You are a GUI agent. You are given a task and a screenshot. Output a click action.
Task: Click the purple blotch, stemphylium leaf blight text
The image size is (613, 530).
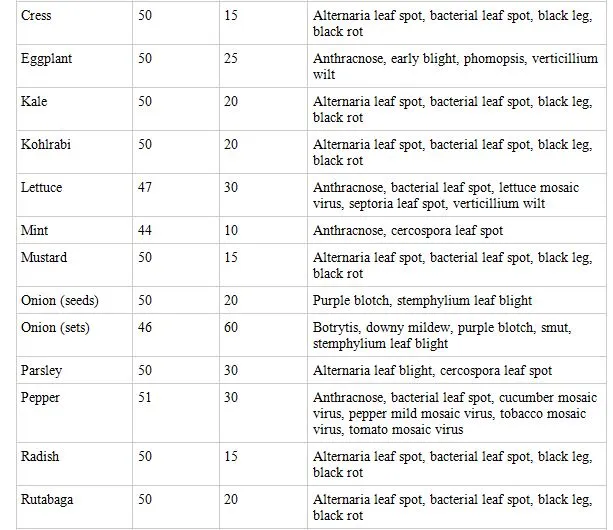tap(422, 301)
